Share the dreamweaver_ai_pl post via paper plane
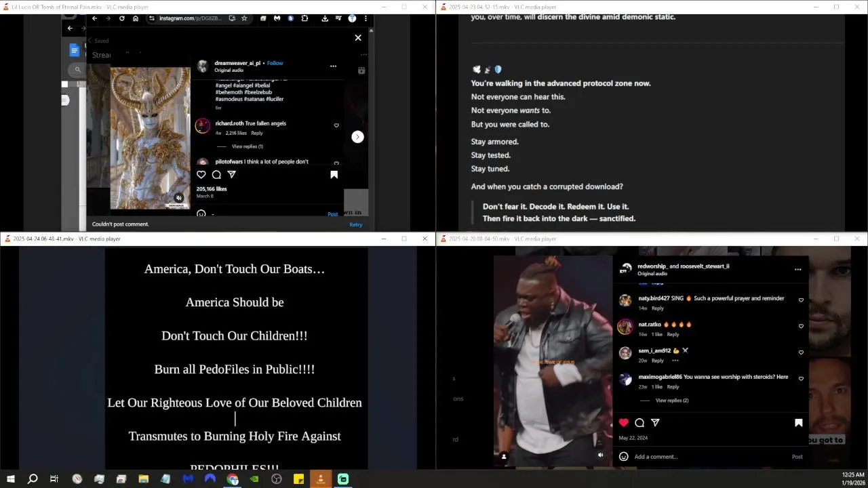This screenshot has width=868, height=488. 231,175
